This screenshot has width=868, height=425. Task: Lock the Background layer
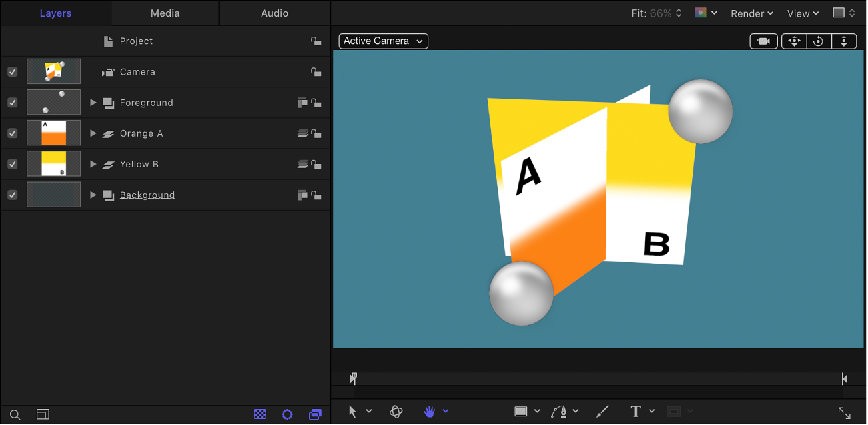tap(316, 195)
